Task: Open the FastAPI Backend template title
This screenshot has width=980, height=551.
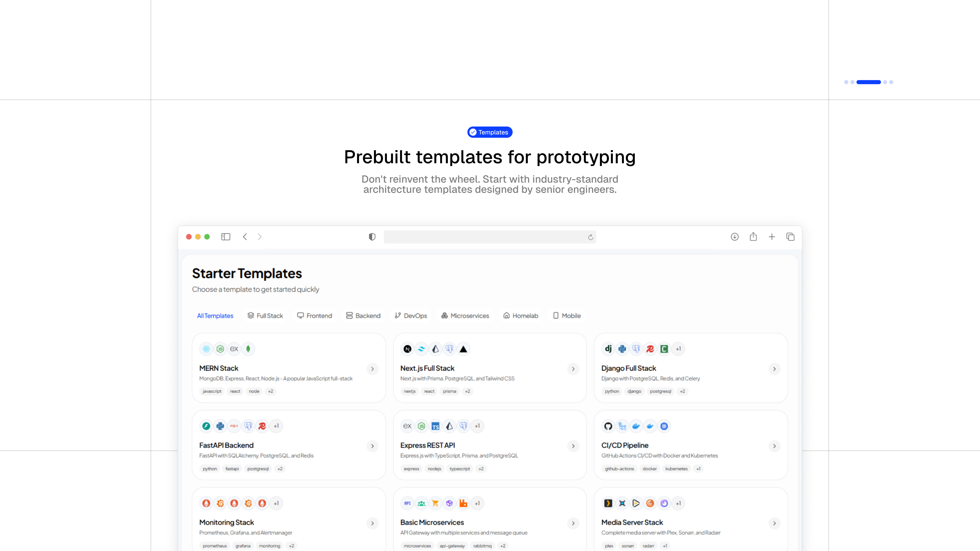Action: (226, 445)
